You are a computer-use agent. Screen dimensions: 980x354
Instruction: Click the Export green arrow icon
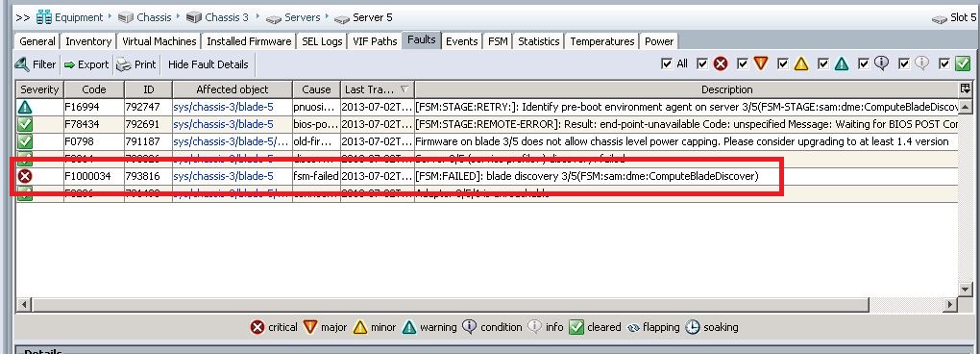click(x=69, y=64)
